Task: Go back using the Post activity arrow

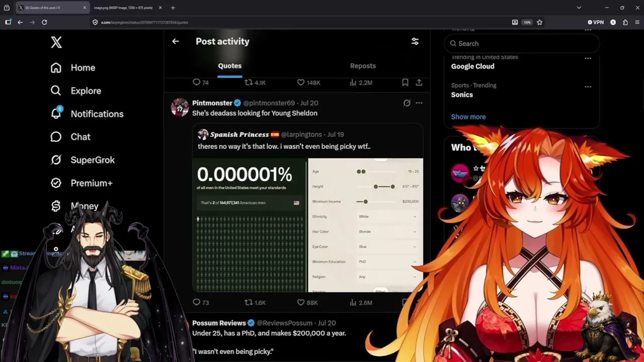Action: pyautogui.click(x=176, y=41)
